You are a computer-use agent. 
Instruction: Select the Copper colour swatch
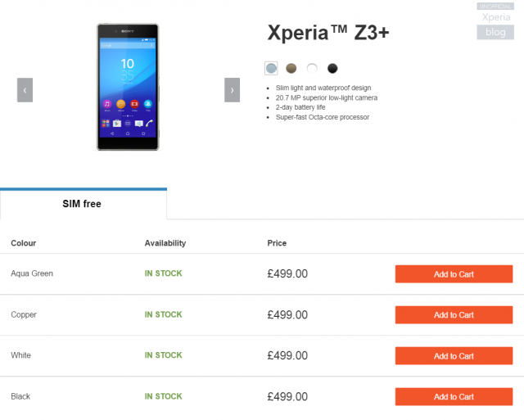coord(291,68)
